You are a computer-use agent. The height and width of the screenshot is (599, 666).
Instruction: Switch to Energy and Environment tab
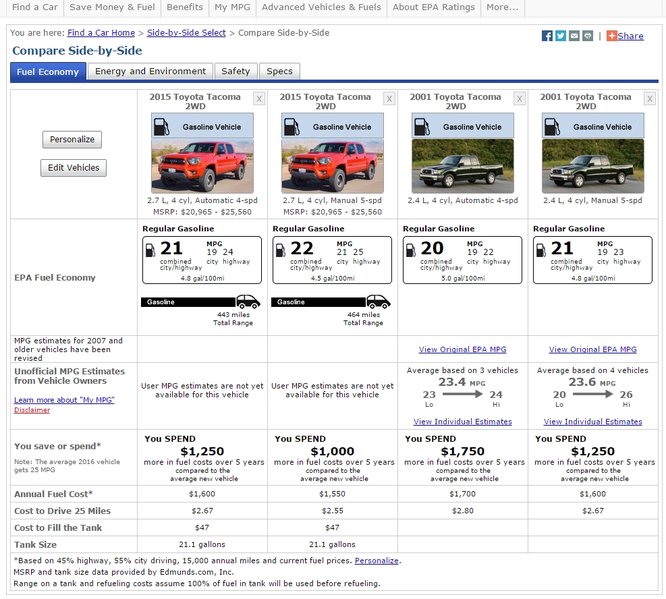pos(150,71)
